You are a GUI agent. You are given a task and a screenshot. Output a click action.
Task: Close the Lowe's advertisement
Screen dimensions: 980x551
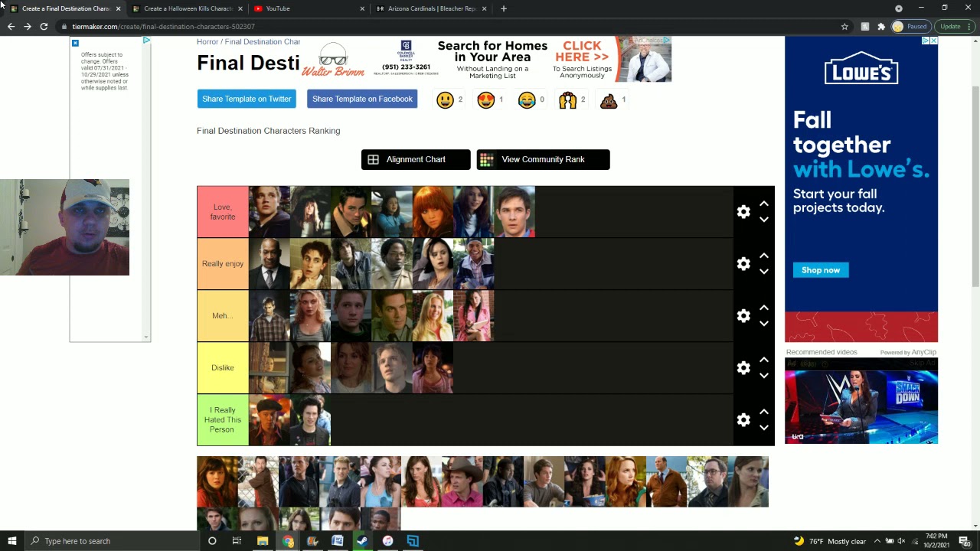click(x=933, y=41)
